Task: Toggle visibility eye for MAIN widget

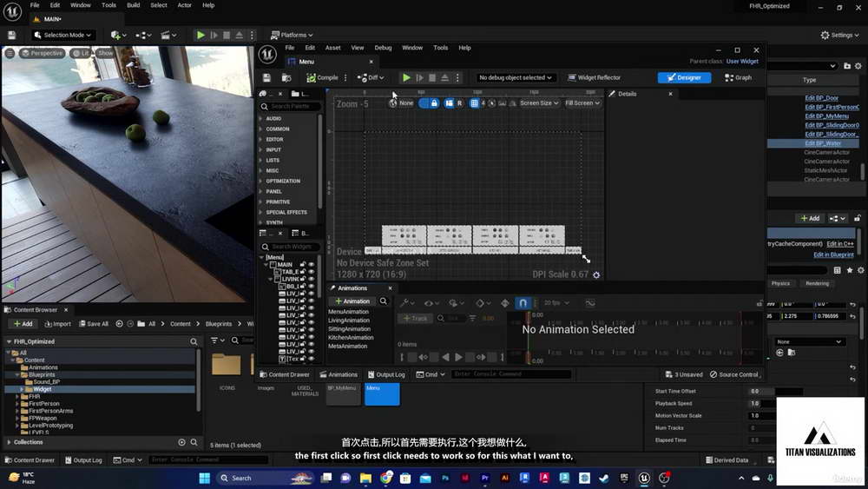Action: pos(311,265)
